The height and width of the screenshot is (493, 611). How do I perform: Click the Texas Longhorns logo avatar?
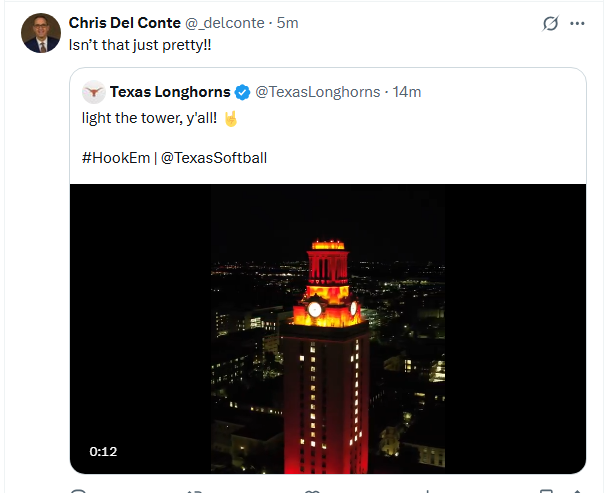click(x=94, y=92)
